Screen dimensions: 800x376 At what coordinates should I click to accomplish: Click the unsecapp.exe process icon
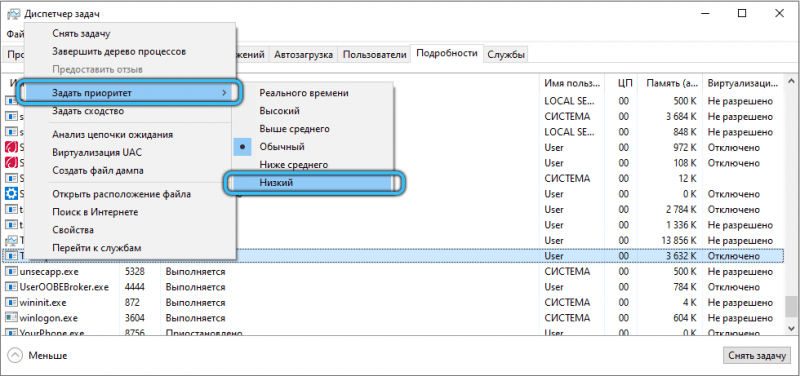[11, 271]
